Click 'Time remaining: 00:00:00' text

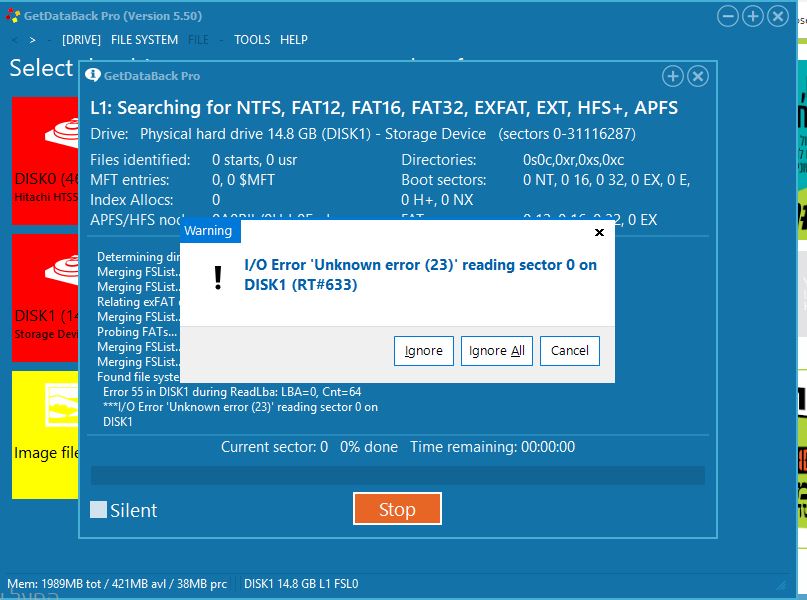click(x=493, y=447)
